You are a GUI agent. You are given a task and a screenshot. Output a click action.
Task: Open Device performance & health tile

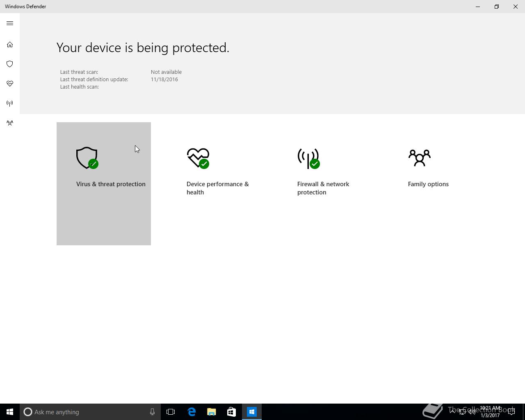click(x=215, y=184)
